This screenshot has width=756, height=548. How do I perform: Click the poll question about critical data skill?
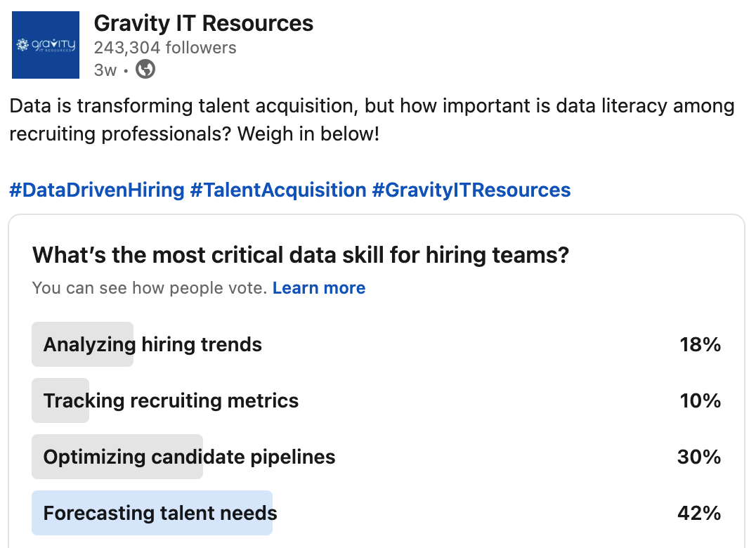[300, 255]
